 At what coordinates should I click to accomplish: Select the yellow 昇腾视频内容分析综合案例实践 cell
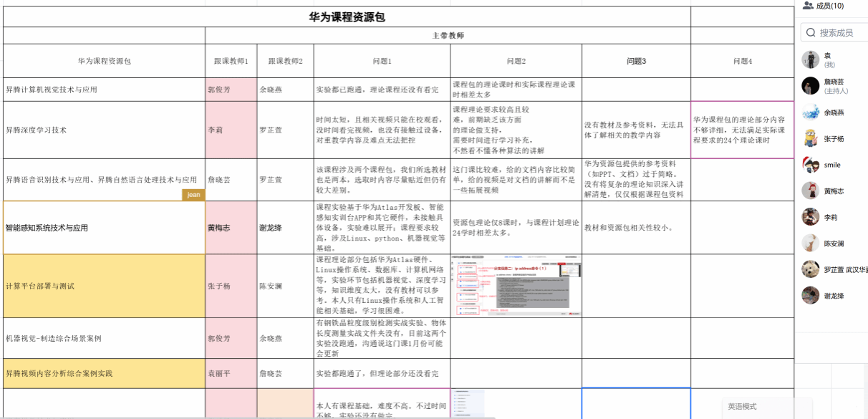[104, 373]
